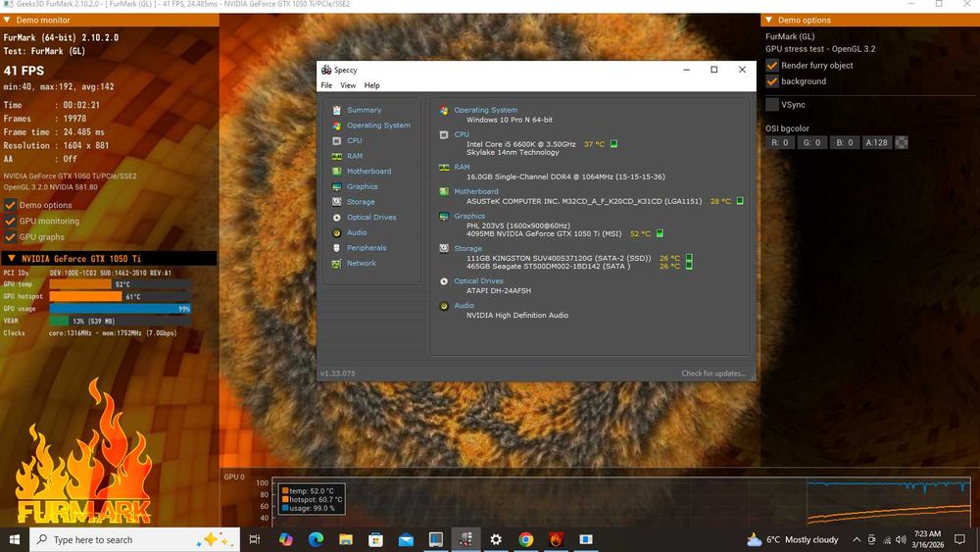
Task: Open the CPU heading in summary panel
Action: (462, 134)
